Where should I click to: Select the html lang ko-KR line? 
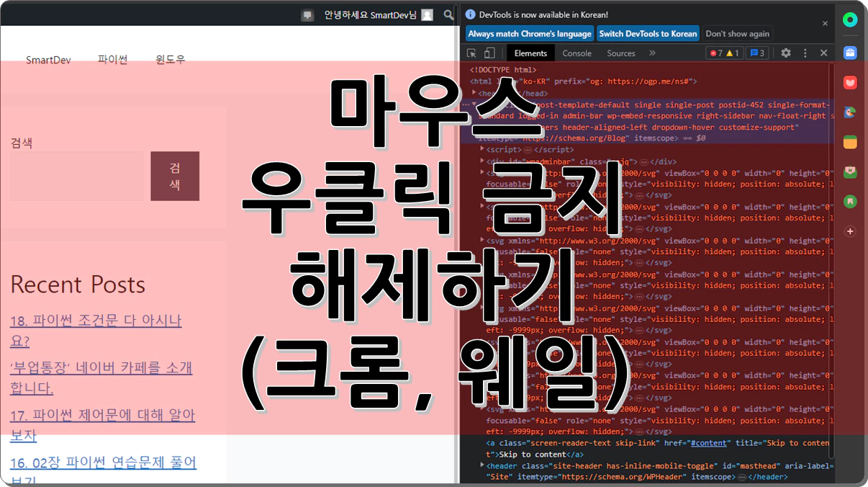click(x=583, y=81)
